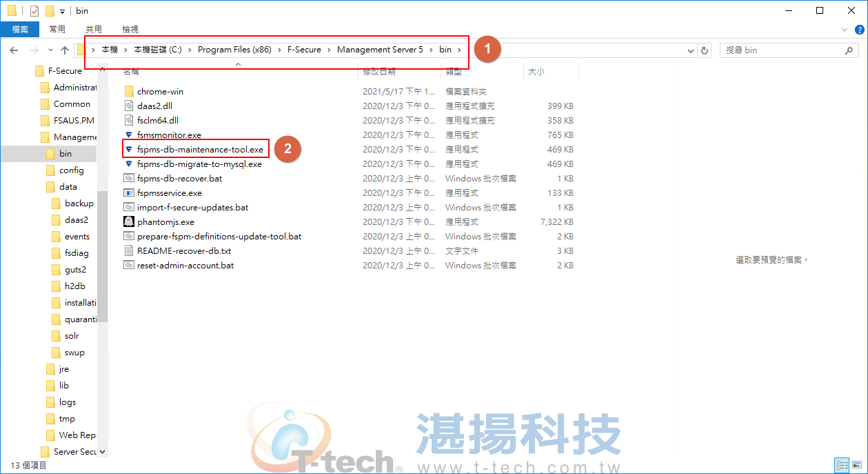
Task: Sort by the 類型 column header
Action: tap(454, 71)
